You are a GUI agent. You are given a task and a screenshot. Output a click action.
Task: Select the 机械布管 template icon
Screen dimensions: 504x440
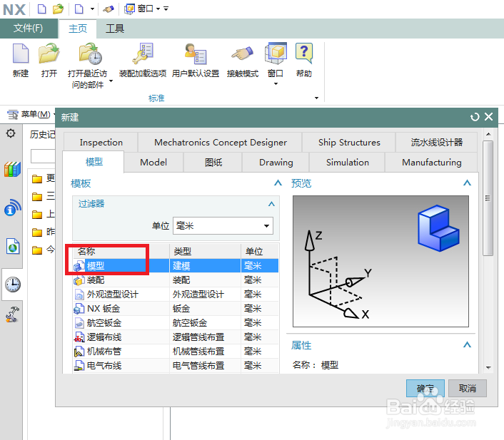click(x=79, y=352)
